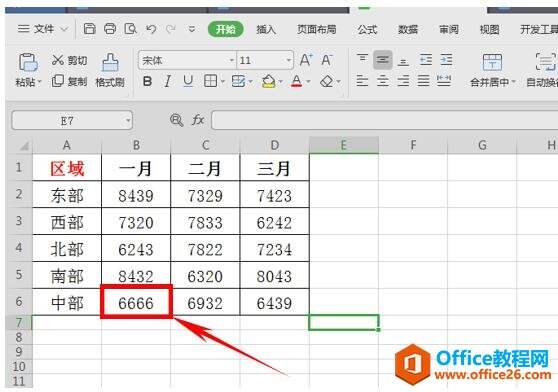558x392 pixels.
Task: Expand the borders dropdown arrow
Action: tap(223, 82)
